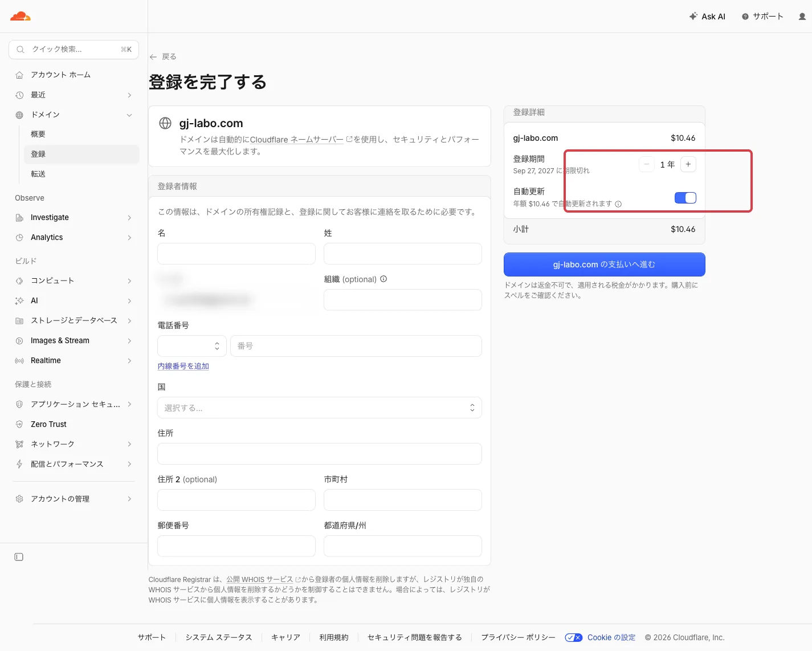The height and width of the screenshot is (651, 812).
Task: Expand the Analytics section chevron
Action: pyautogui.click(x=129, y=238)
